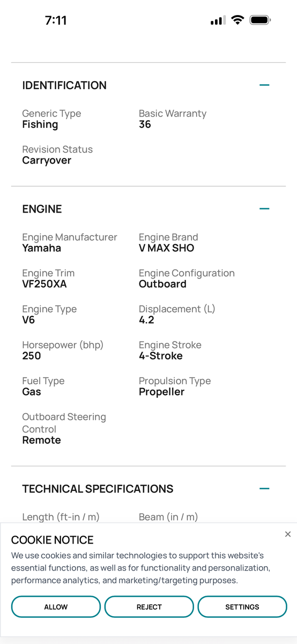
Task: Tap the Carryover revision status value
Action: [x=47, y=160]
